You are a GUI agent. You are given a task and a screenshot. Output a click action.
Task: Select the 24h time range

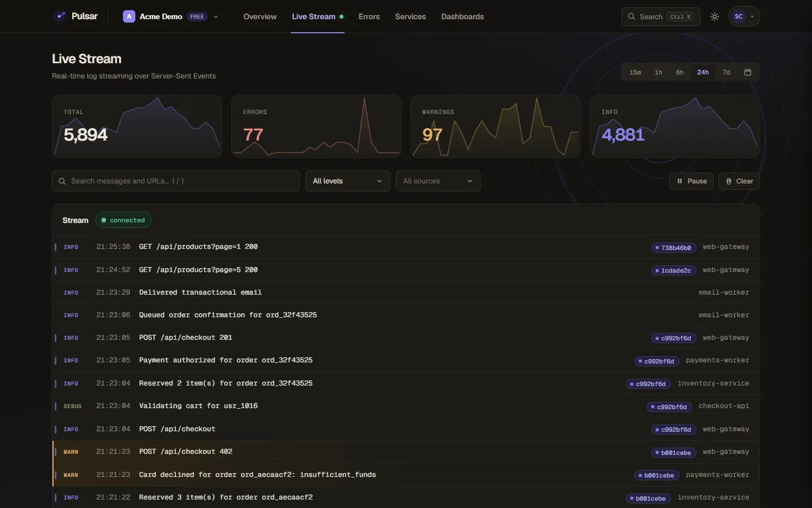point(703,72)
